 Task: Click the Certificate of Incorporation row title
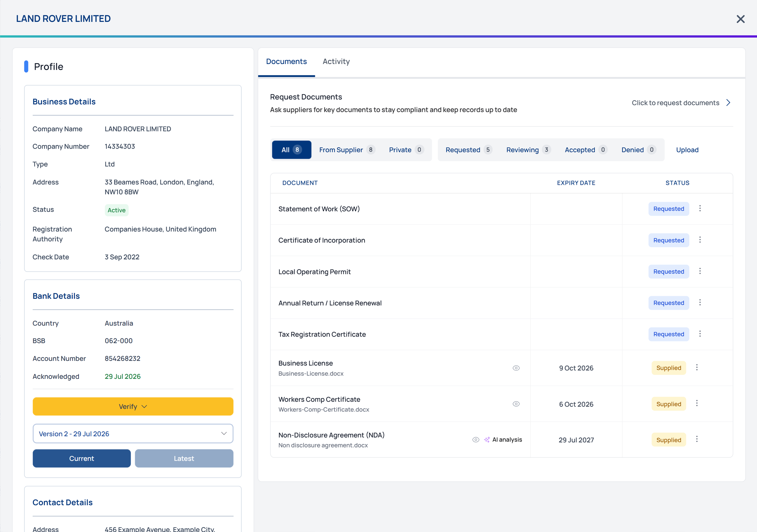[321, 240]
